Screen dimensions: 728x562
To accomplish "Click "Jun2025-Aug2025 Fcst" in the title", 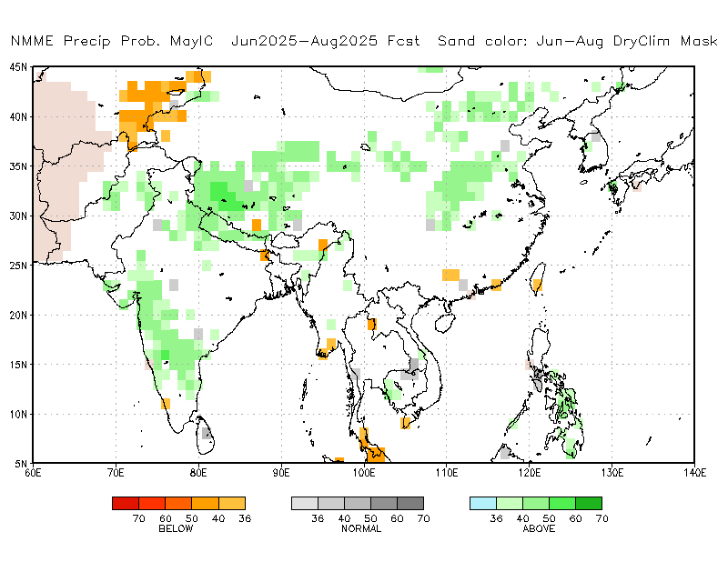I will (326, 41).
